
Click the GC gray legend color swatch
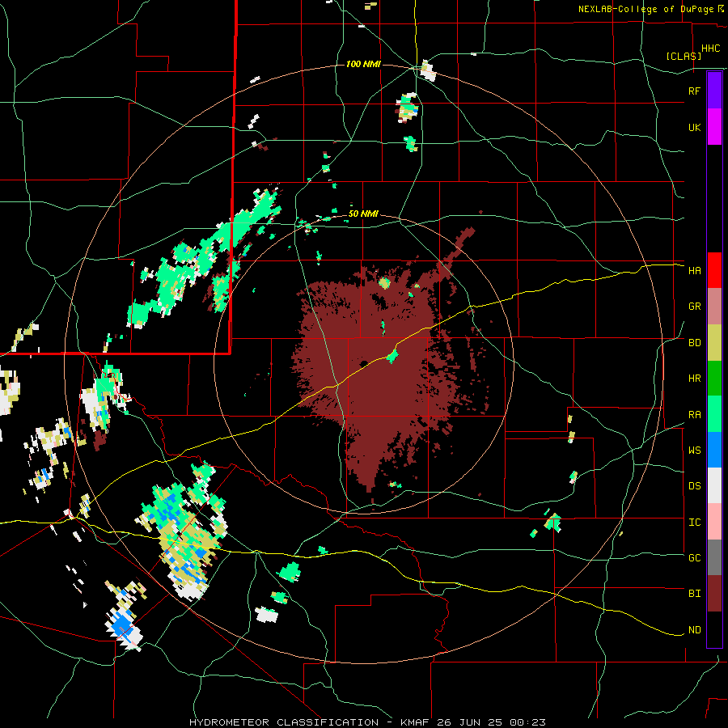714,557
